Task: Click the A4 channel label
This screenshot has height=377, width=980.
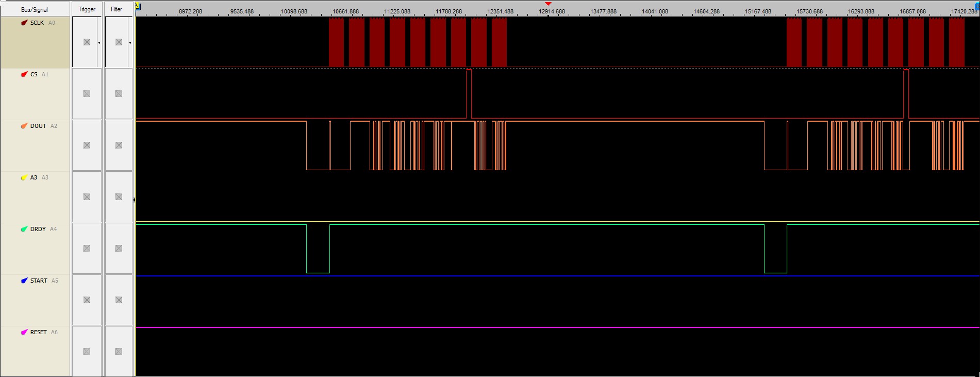Action: pos(54,229)
